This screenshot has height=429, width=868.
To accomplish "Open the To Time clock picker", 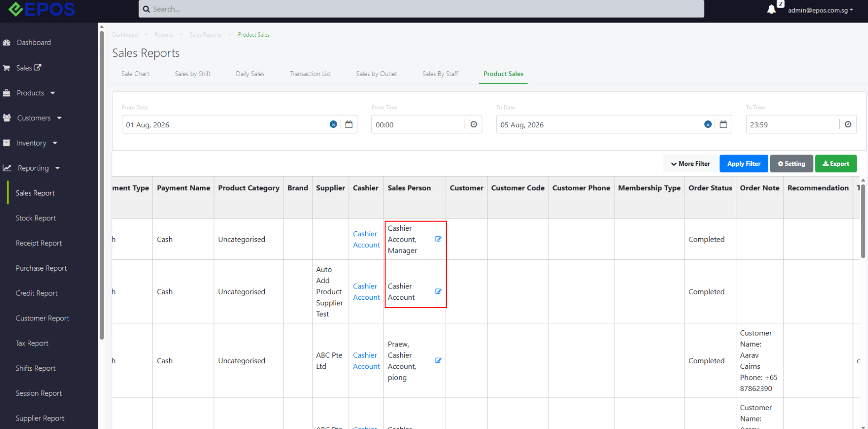I will (848, 125).
